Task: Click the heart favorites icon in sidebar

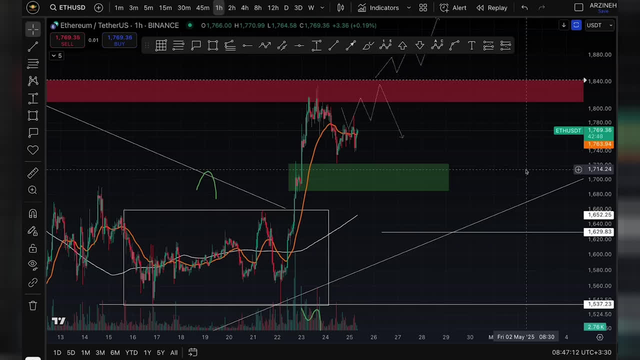Action: coord(33,150)
